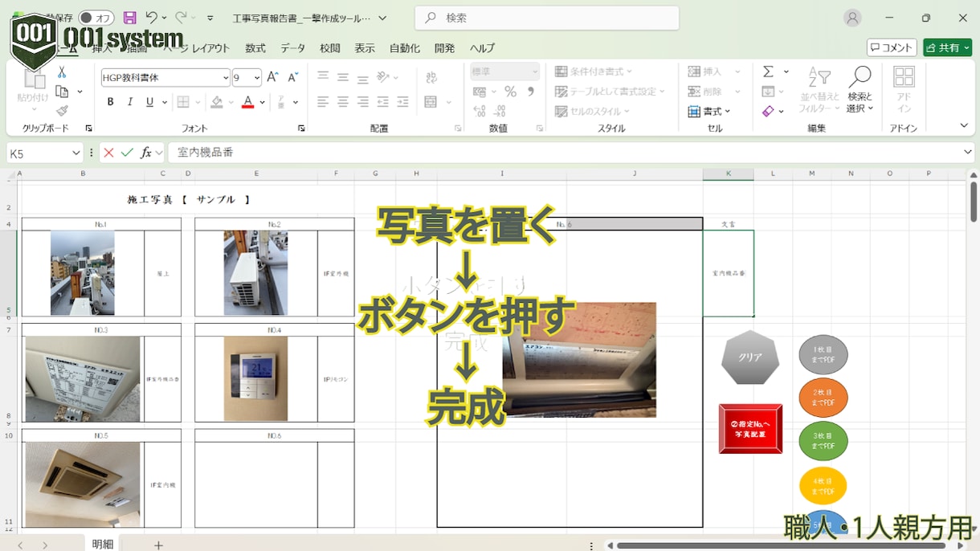The height and width of the screenshot is (551, 980).
Task: Apply middle vertical alignment
Action: pyautogui.click(x=343, y=77)
